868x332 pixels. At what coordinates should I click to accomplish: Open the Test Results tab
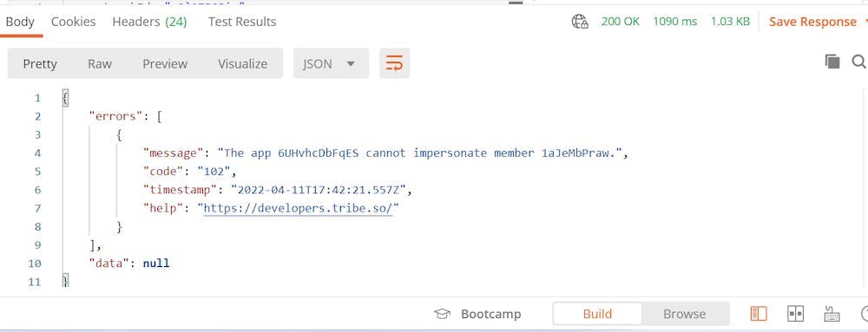coord(242,22)
